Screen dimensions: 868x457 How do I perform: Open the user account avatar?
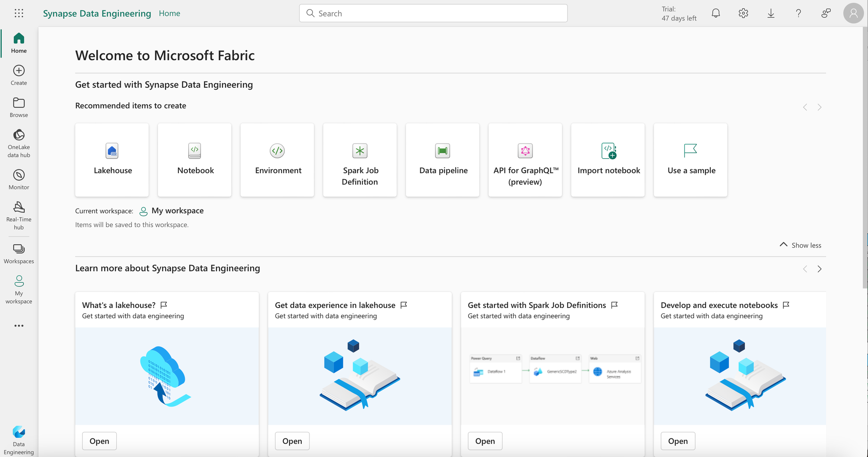point(853,13)
